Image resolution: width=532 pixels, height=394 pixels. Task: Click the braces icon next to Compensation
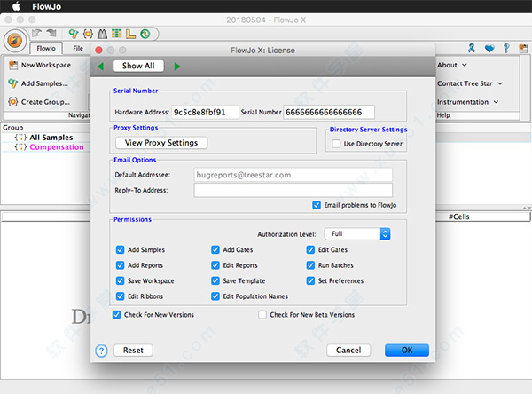tap(20, 147)
